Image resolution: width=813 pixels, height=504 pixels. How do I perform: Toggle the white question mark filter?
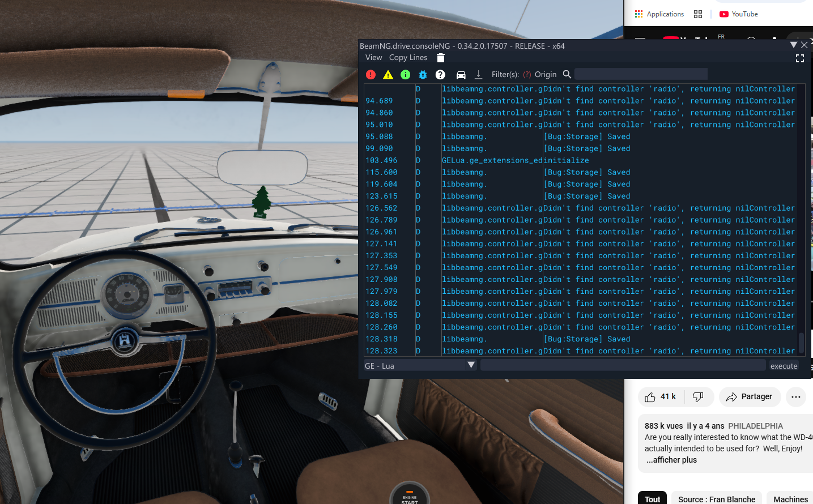[440, 74]
